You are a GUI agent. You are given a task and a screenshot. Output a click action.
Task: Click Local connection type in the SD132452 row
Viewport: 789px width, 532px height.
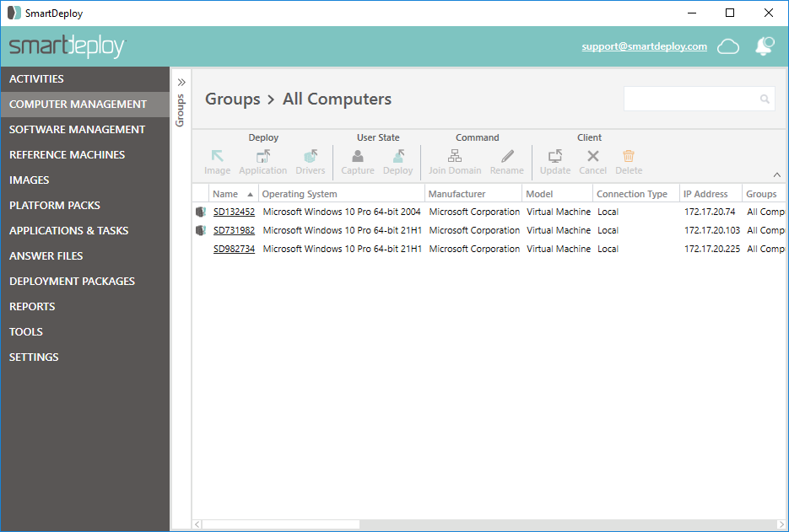(608, 212)
